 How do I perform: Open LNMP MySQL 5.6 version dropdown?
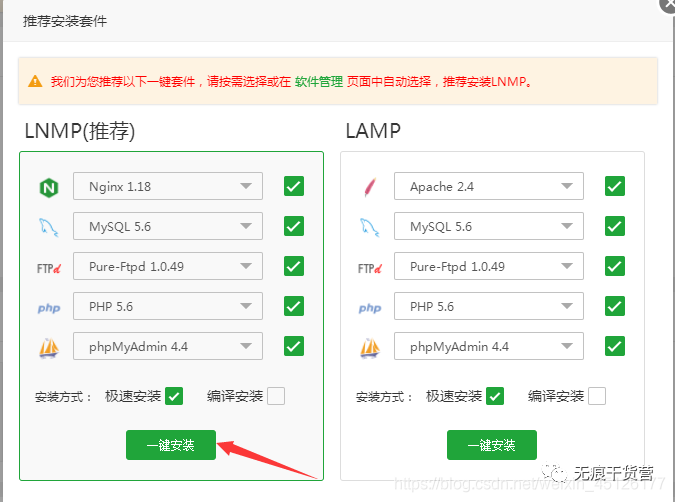click(x=168, y=226)
